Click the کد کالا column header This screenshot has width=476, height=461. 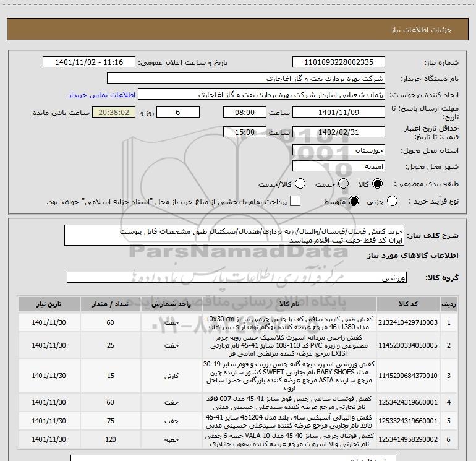pyautogui.click(x=408, y=304)
